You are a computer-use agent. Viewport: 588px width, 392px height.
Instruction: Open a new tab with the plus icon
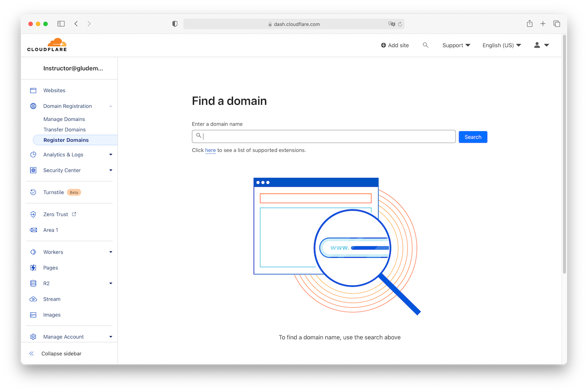[x=543, y=24]
